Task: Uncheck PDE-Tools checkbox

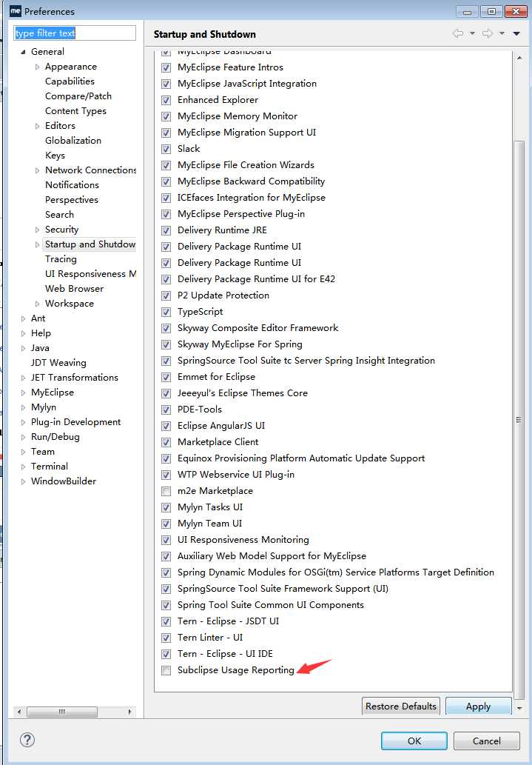Action: coord(166,410)
